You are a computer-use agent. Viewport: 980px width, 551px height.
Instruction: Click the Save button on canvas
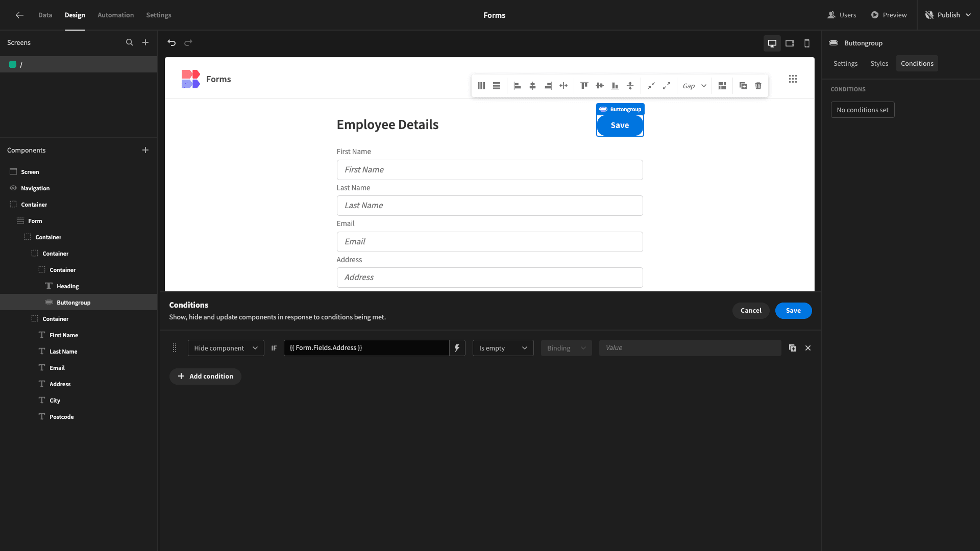pyautogui.click(x=620, y=126)
